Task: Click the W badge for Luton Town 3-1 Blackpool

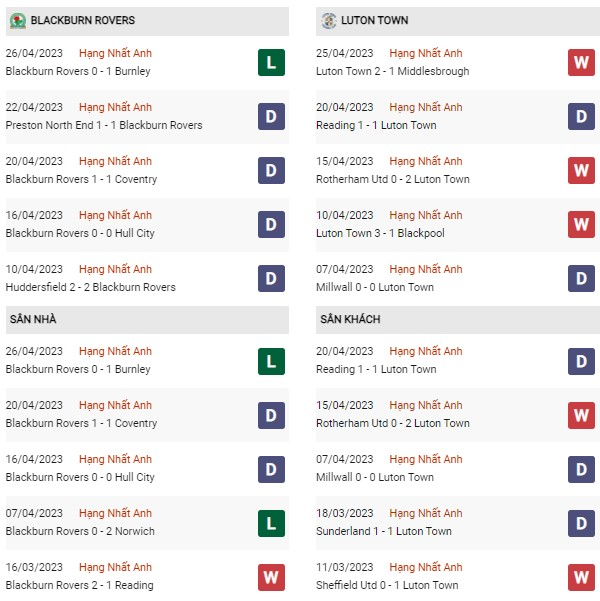Action: [x=582, y=225]
